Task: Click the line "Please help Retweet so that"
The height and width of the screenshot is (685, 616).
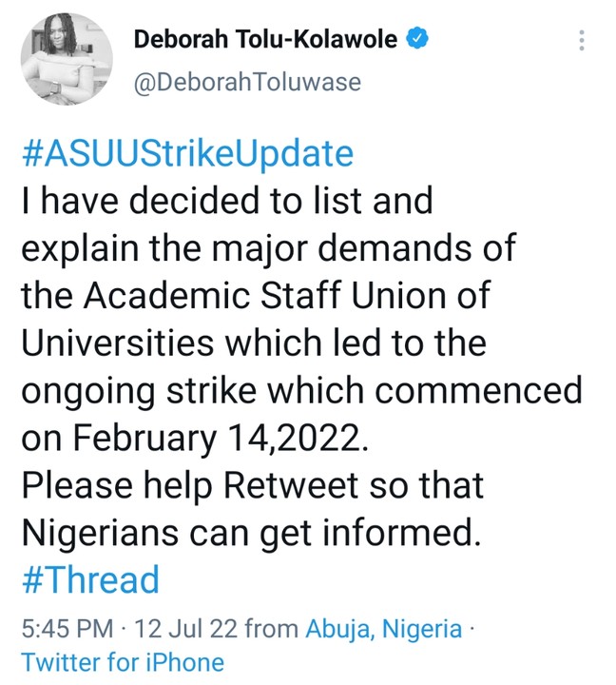Action: (253, 486)
